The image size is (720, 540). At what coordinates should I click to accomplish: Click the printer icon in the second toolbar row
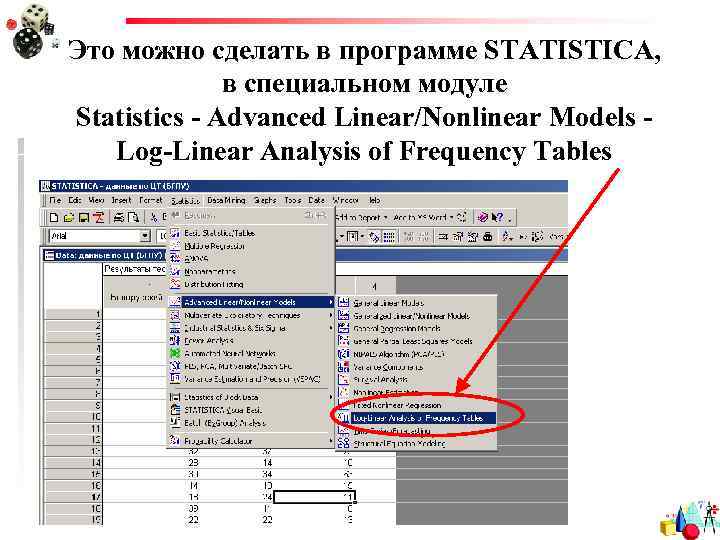(488, 236)
